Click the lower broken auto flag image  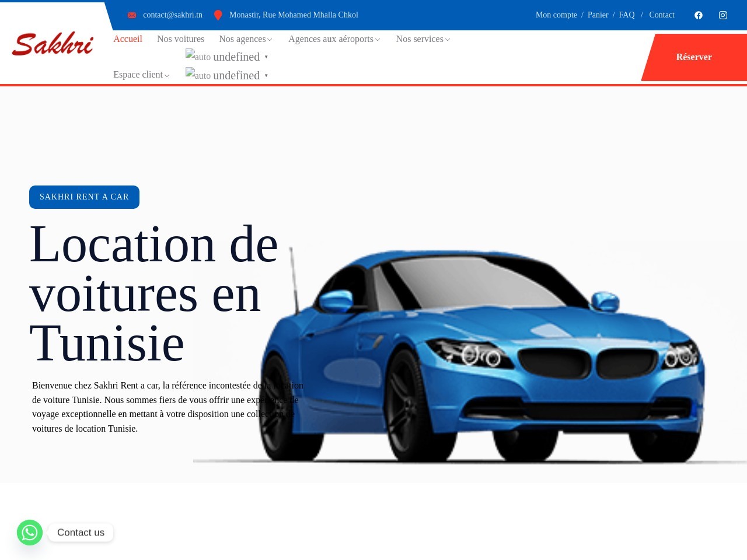point(198,75)
